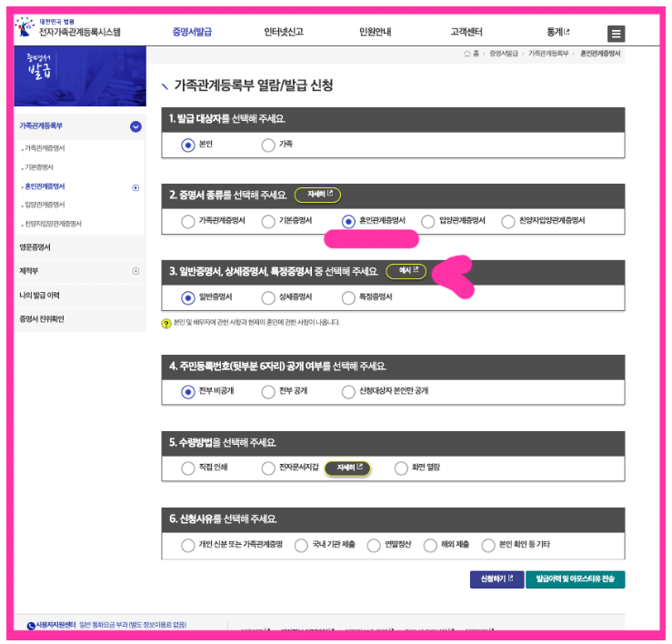This screenshot has width=672, height=644.
Task: Click 자세히 button next to certificate type heading
Action: (x=317, y=195)
